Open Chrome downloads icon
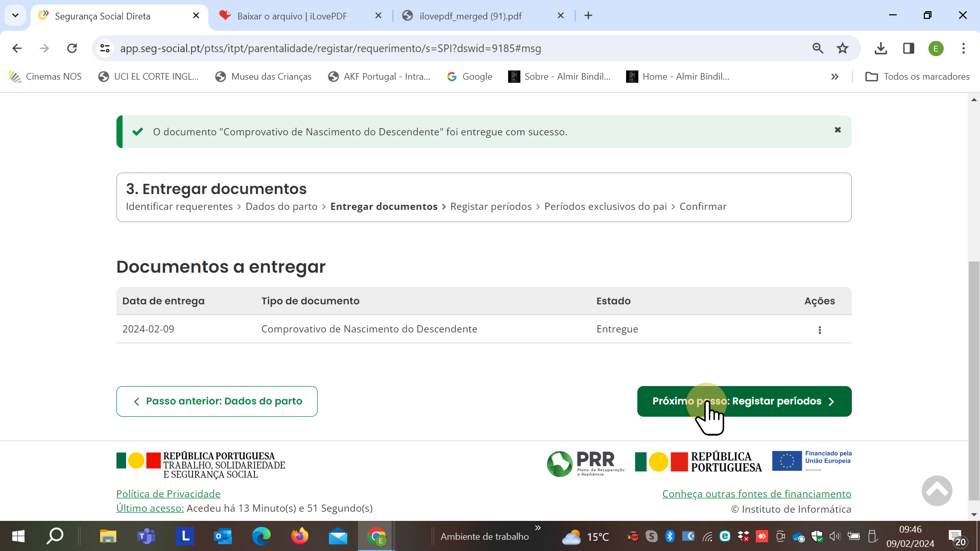This screenshot has width=980, height=551. [x=880, y=49]
